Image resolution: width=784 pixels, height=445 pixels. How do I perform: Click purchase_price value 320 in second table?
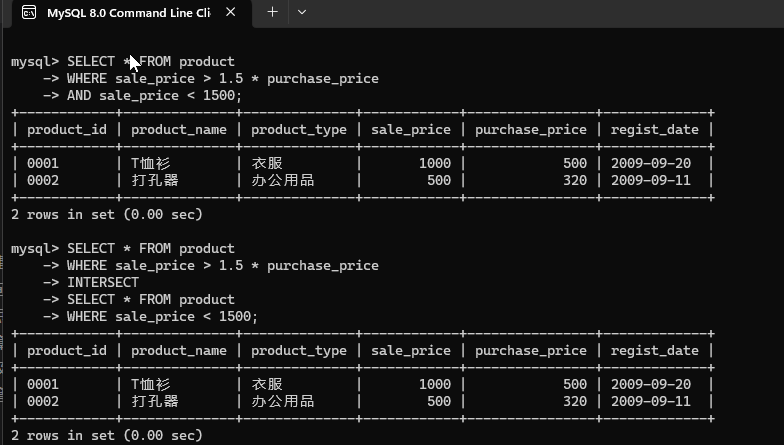pos(575,401)
